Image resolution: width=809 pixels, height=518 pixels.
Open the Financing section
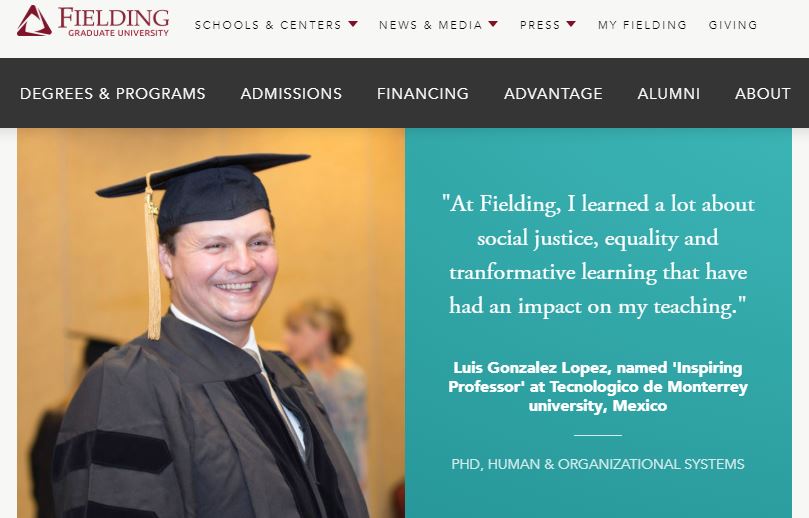423,93
